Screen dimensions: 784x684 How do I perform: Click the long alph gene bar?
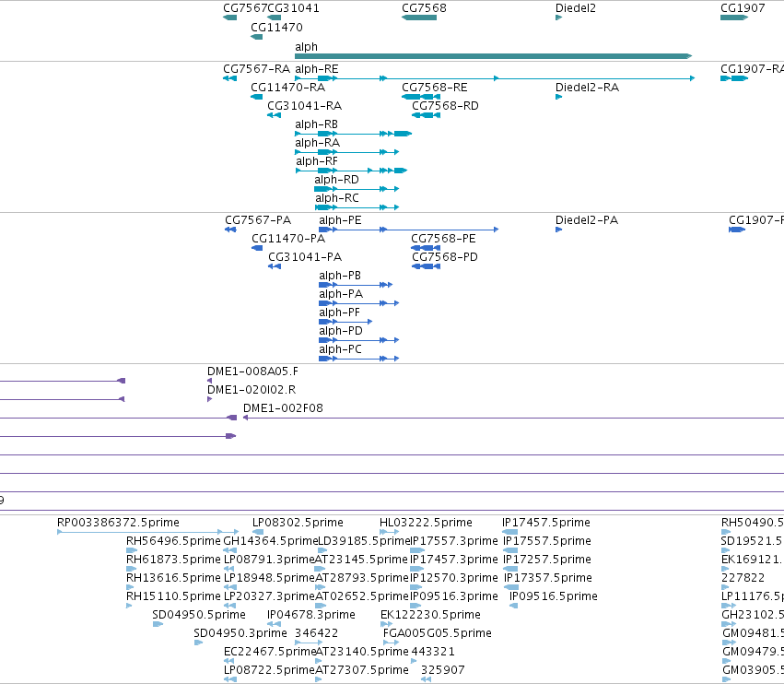tap(493, 56)
